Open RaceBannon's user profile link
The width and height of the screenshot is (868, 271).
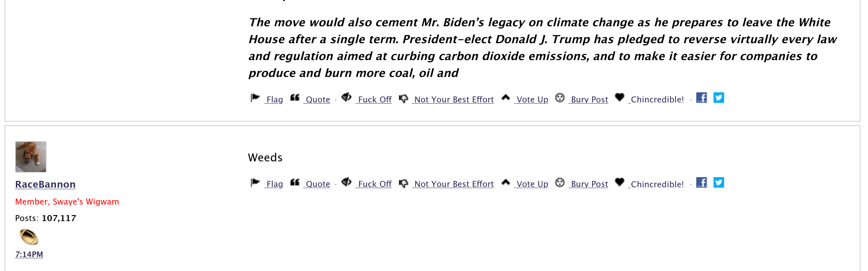45,184
